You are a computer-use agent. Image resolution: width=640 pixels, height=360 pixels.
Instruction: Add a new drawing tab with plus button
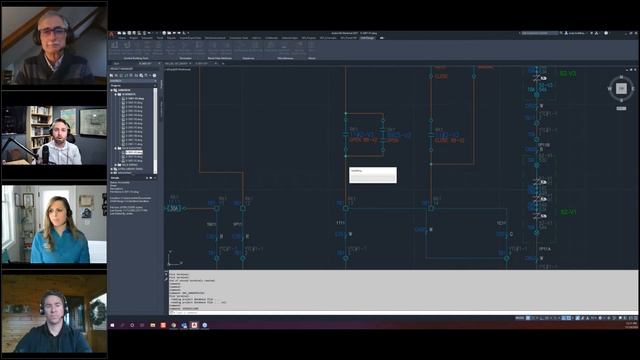(x=222, y=63)
